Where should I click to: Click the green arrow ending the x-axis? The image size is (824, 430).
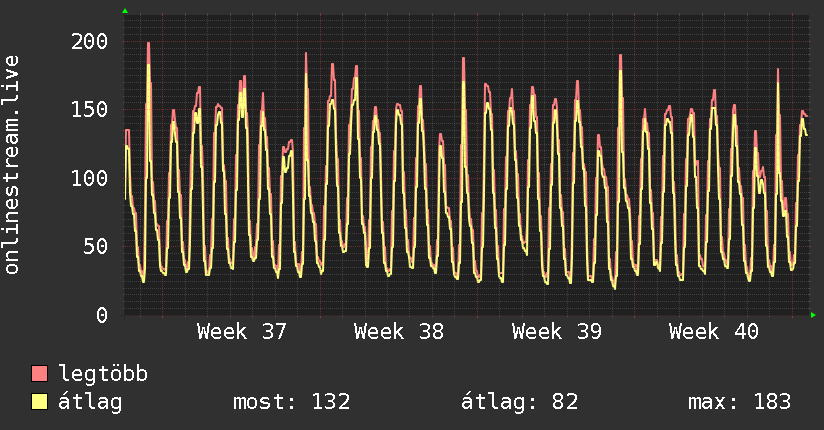coord(813,315)
